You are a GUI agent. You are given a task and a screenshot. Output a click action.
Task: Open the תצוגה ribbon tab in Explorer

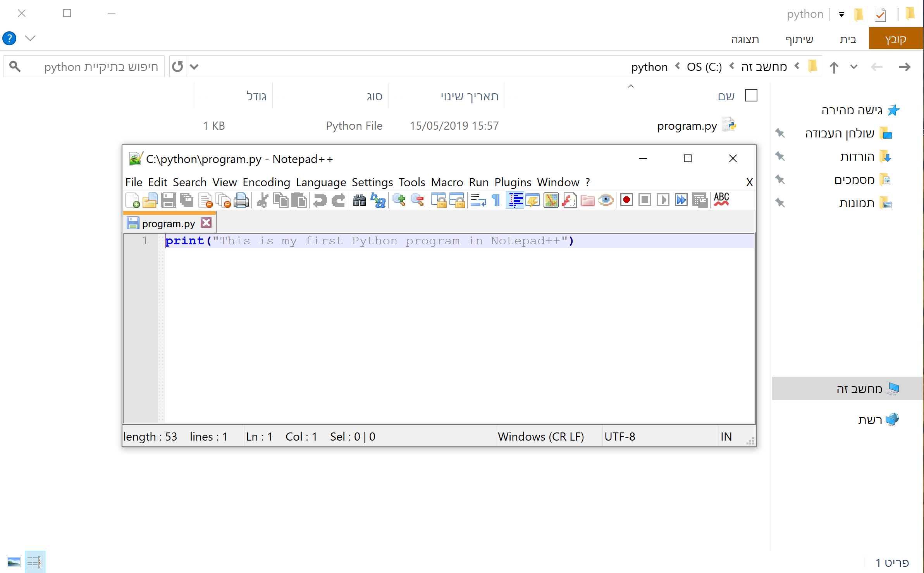[745, 39]
